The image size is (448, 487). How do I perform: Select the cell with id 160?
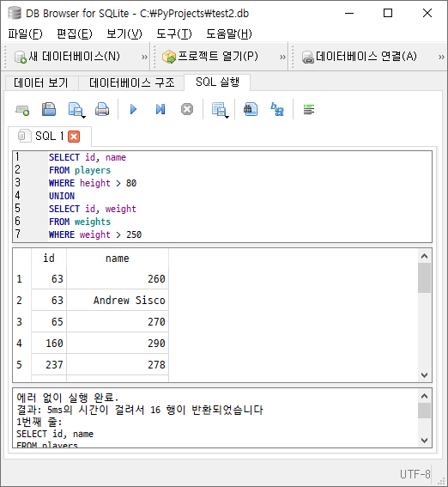click(49, 344)
